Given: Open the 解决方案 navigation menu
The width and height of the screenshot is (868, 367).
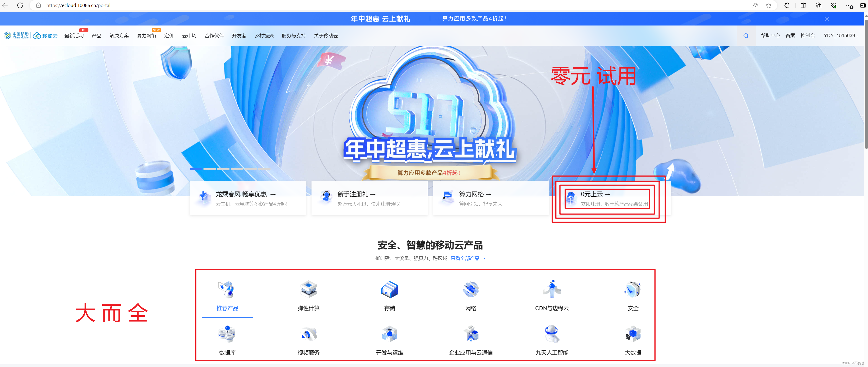Looking at the screenshot, I should click(x=119, y=36).
